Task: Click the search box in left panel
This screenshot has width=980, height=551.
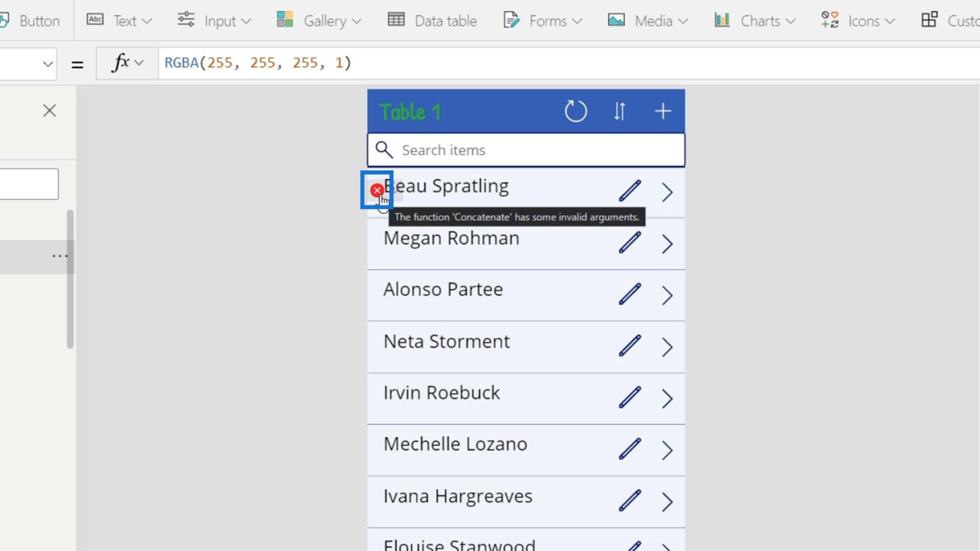Action: (29, 184)
